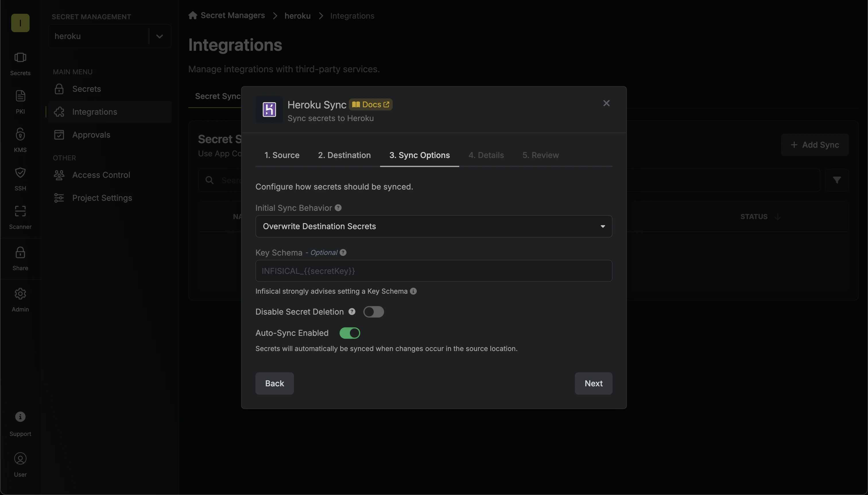This screenshot has height=495, width=868.
Task: Select the 5. Review tab
Action: click(540, 155)
